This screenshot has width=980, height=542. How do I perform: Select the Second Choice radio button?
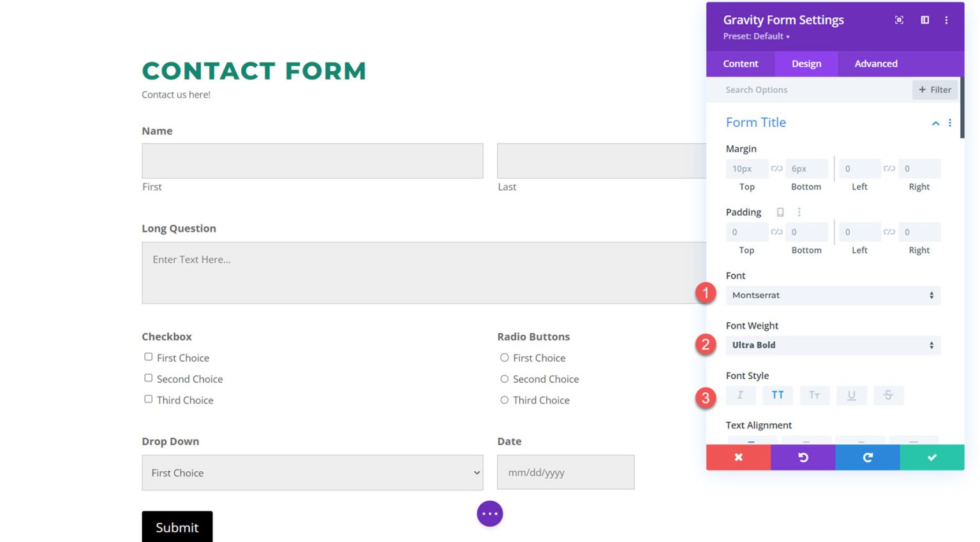point(504,377)
